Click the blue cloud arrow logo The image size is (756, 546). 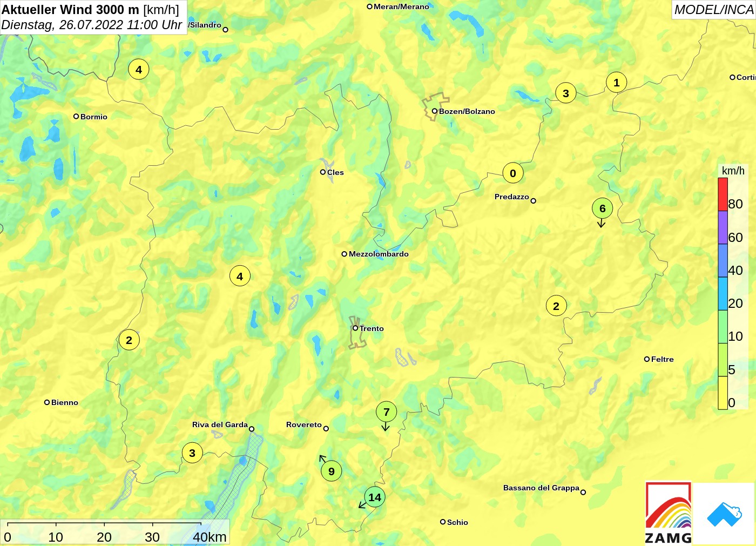(x=724, y=514)
